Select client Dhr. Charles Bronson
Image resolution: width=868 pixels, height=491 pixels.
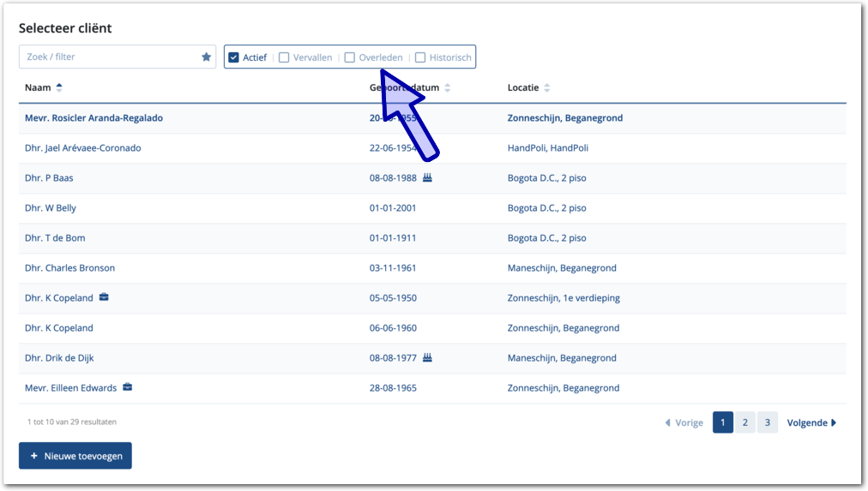click(69, 268)
